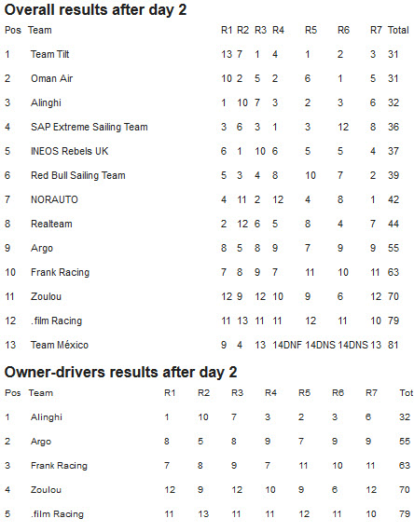This screenshot has width=414, height=532.
Task: Select Alinghi in owner-drivers results
Action: click(x=47, y=417)
